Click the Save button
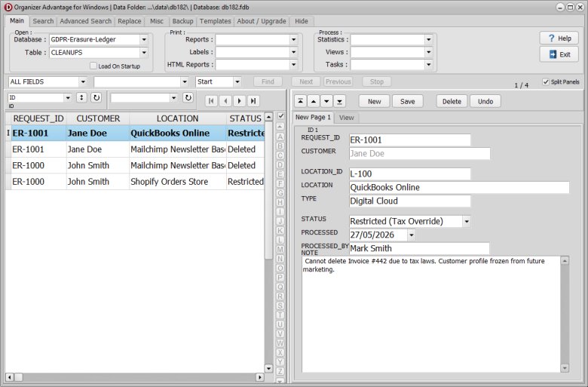The width and height of the screenshot is (588, 387). coord(407,101)
